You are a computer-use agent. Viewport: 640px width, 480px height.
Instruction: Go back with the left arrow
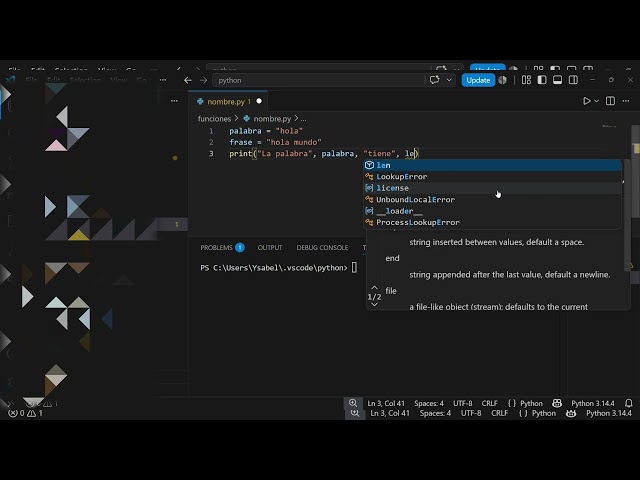coord(188,80)
